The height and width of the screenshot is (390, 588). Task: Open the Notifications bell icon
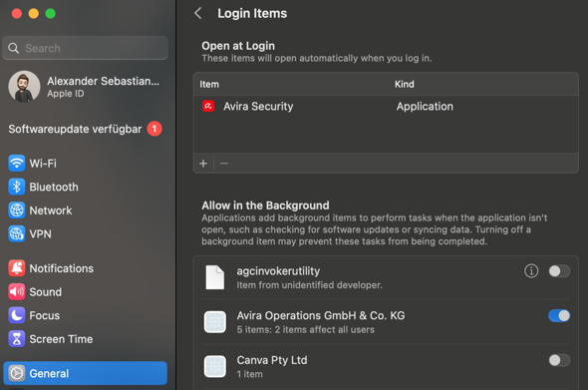pos(17,268)
